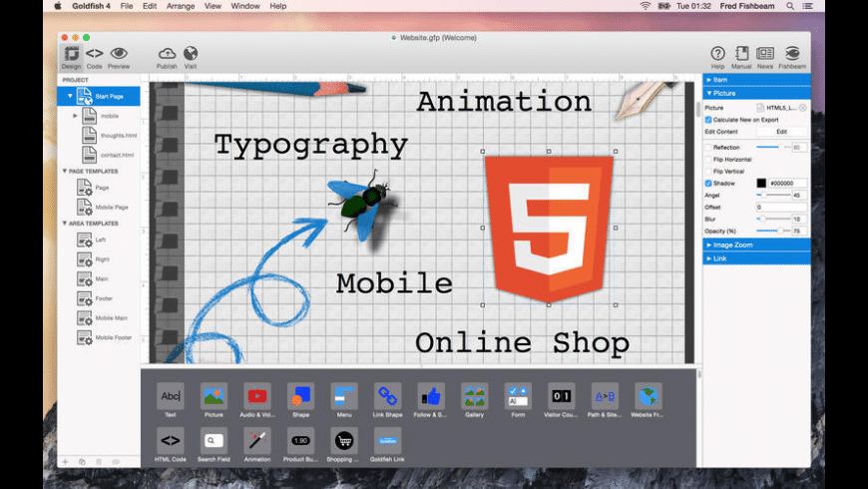
Task: Select the Audio & Video item
Action: point(256,400)
